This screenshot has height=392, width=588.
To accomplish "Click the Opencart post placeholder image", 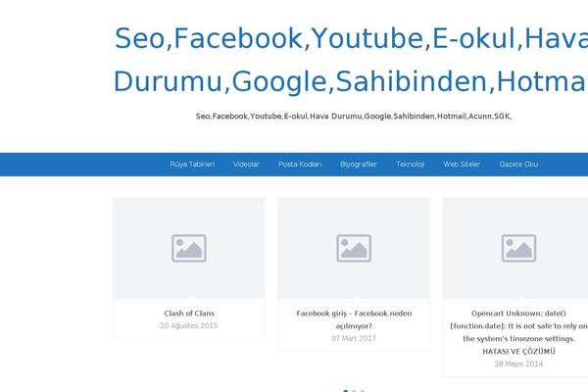I will [x=515, y=248].
